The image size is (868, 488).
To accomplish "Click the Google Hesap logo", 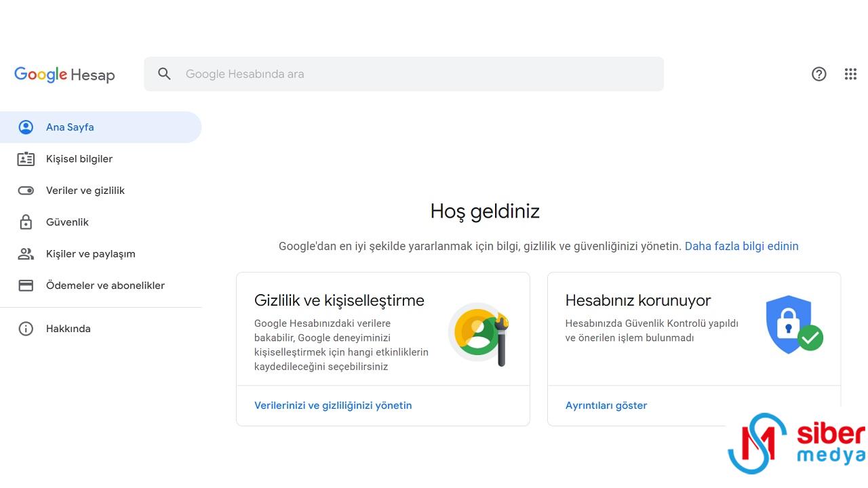I will coord(64,75).
